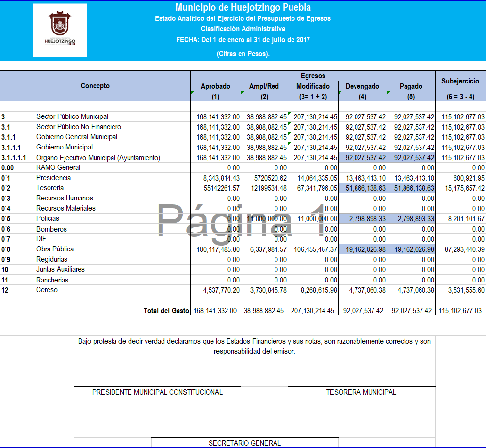Click the 'Pagado' column header
Viewport: 486px width, 448px height.
411,86
